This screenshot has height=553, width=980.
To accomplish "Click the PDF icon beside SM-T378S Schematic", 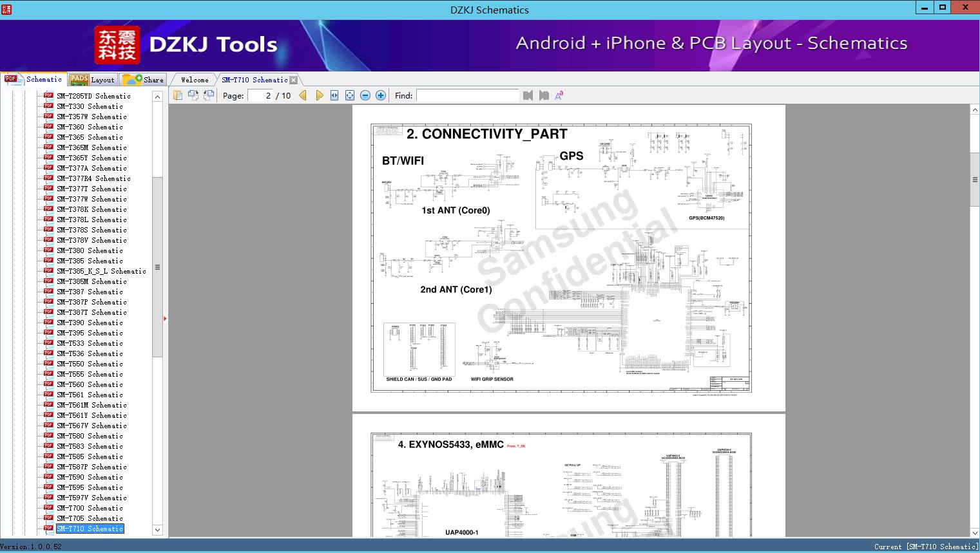I will pos(48,229).
